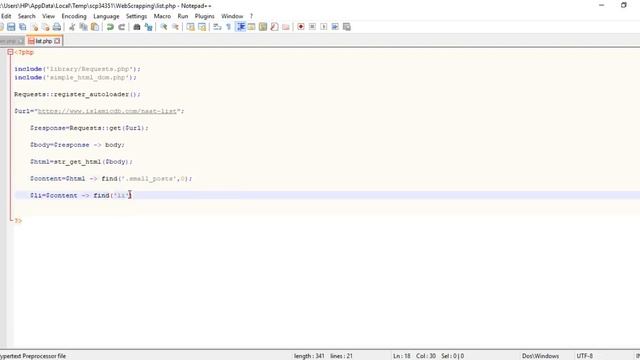Viewport: 640px width, 360px height.
Task: Click the Close All documents toolbar icon
Action: point(46,27)
